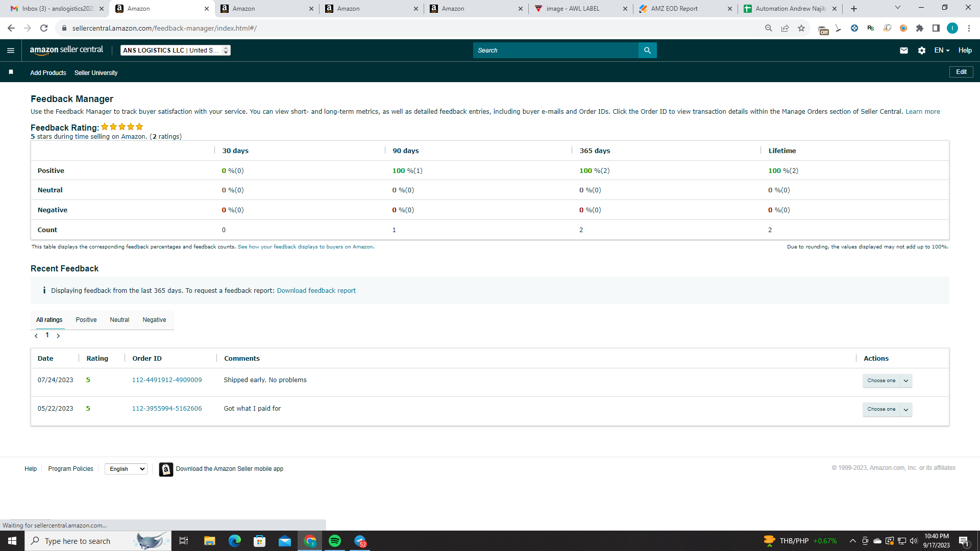Click Download the Amazon Seller mobile app link

230,469
